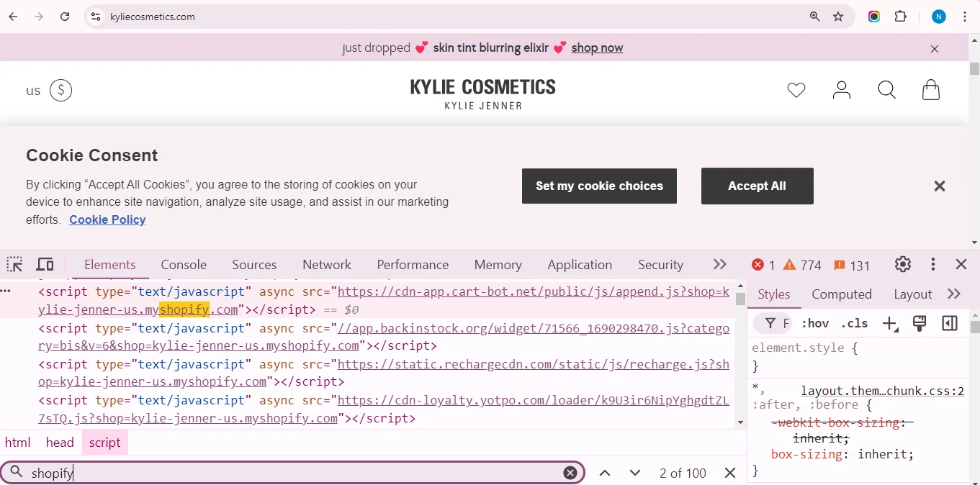This screenshot has height=485, width=980.
Task: Switch to the Network tab
Action: coord(326,264)
